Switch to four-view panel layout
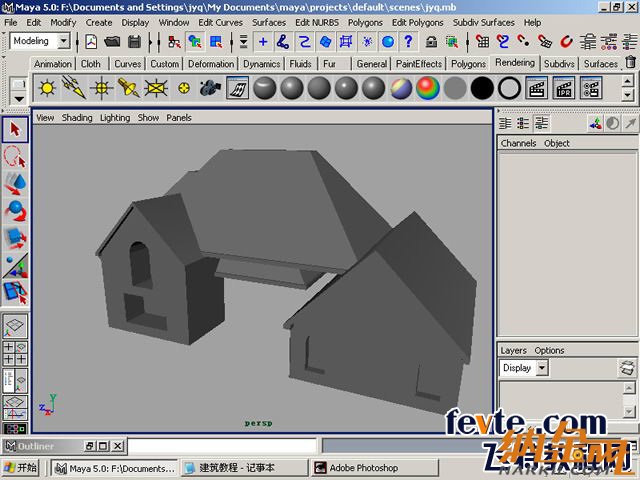This screenshot has height=480, width=640. tap(15, 353)
